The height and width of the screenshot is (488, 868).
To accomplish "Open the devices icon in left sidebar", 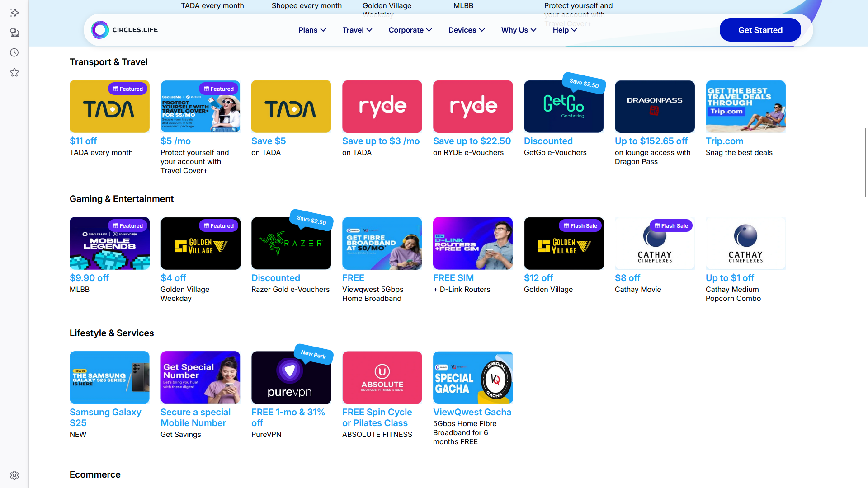I will [x=14, y=33].
